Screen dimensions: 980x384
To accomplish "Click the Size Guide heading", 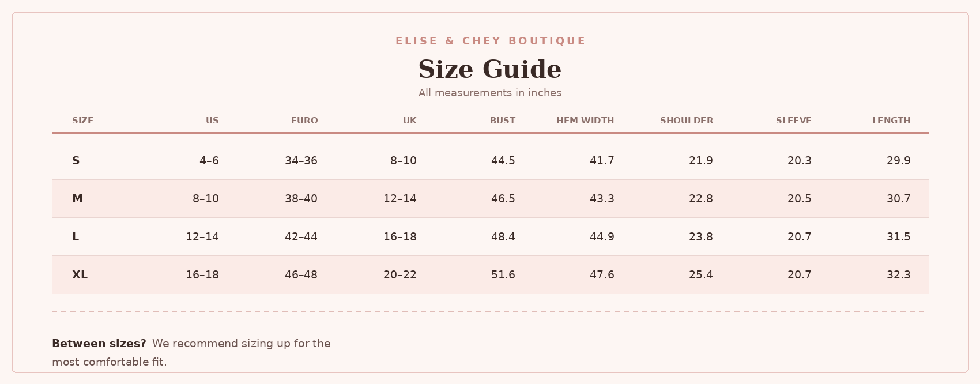I will (x=490, y=69).
